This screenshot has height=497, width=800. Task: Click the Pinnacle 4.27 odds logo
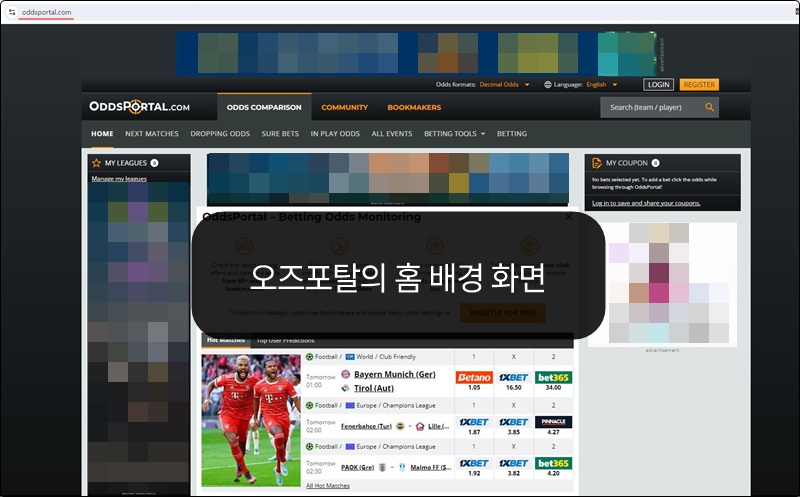[553, 422]
